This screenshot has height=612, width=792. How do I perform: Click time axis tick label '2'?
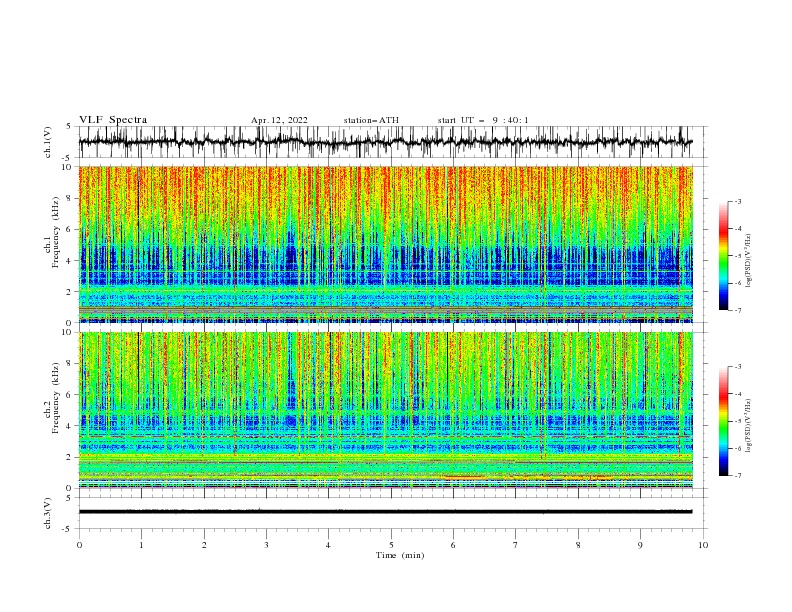204,545
